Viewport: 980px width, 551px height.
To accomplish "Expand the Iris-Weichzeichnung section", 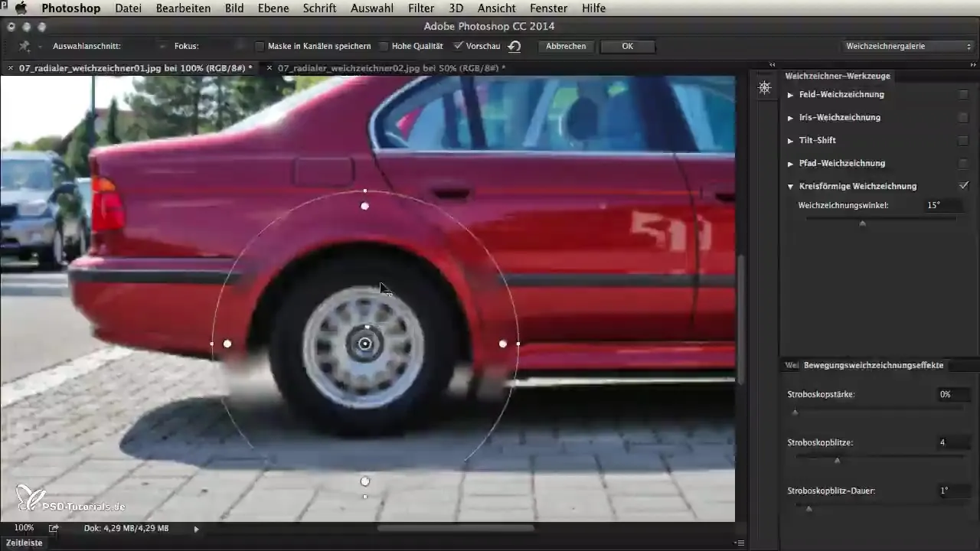I will click(791, 118).
